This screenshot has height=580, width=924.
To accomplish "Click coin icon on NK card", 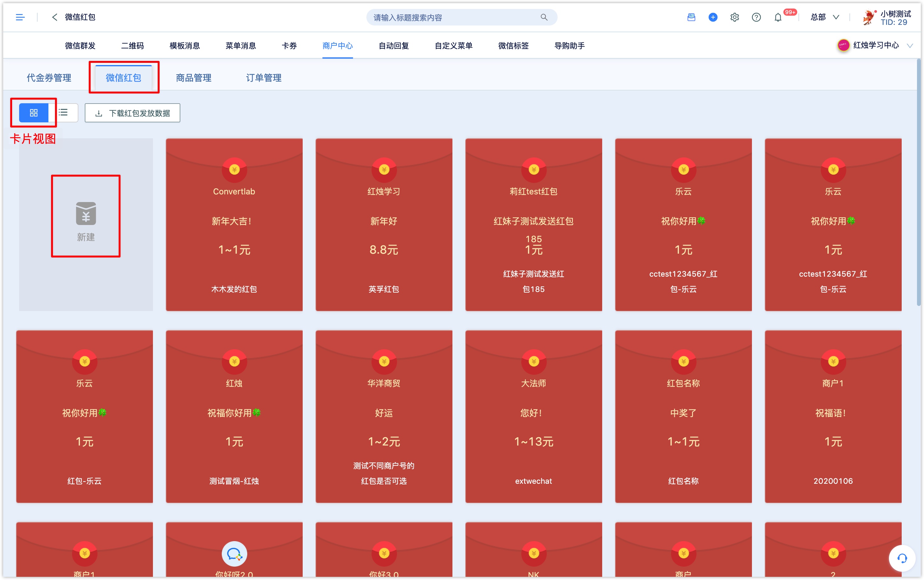I will click(534, 554).
